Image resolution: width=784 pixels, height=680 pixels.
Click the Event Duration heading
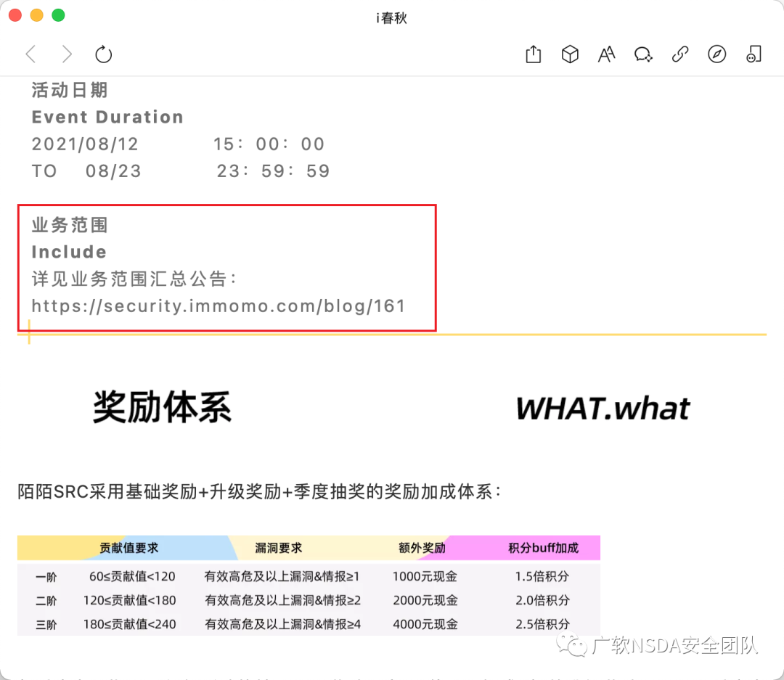pos(107,117)
